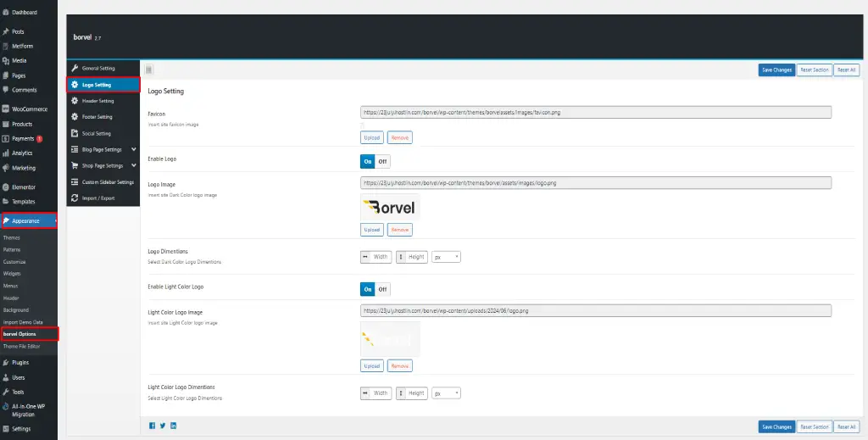Click the Logo Dimensions Width field

pos(376,257)
